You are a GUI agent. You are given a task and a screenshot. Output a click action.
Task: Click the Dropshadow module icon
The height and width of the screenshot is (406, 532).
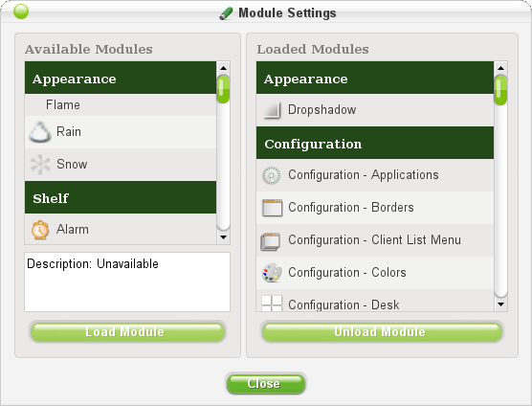[272, 110]
